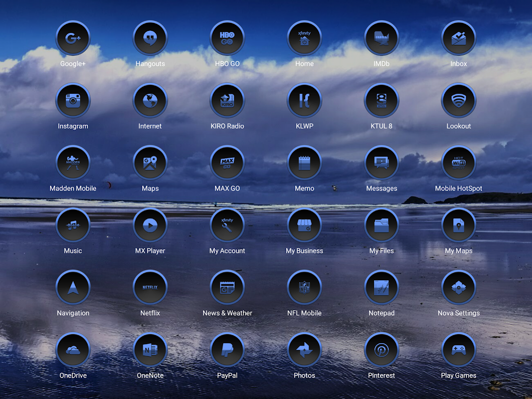Click the 'My Business' text label

tap(304, 251)
